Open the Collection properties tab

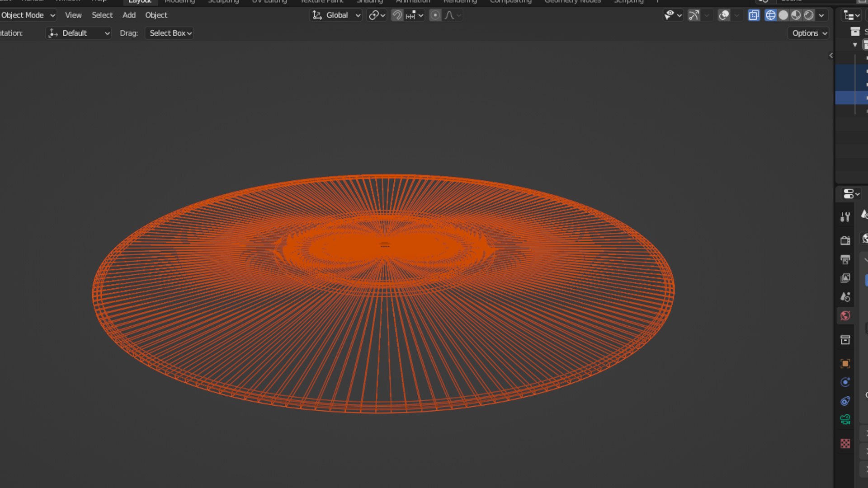[845, 340]
